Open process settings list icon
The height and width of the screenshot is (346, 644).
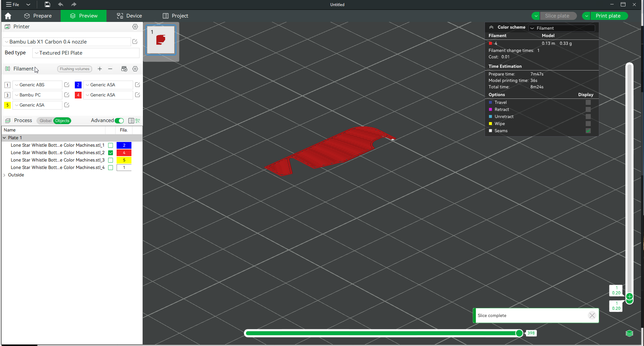[131, 121]
